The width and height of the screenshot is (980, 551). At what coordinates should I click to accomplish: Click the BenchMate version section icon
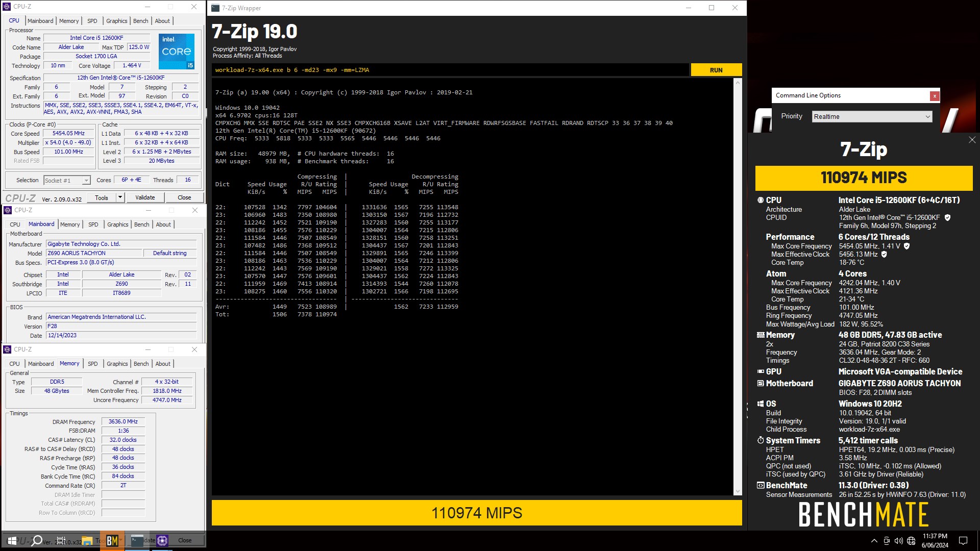761,486
